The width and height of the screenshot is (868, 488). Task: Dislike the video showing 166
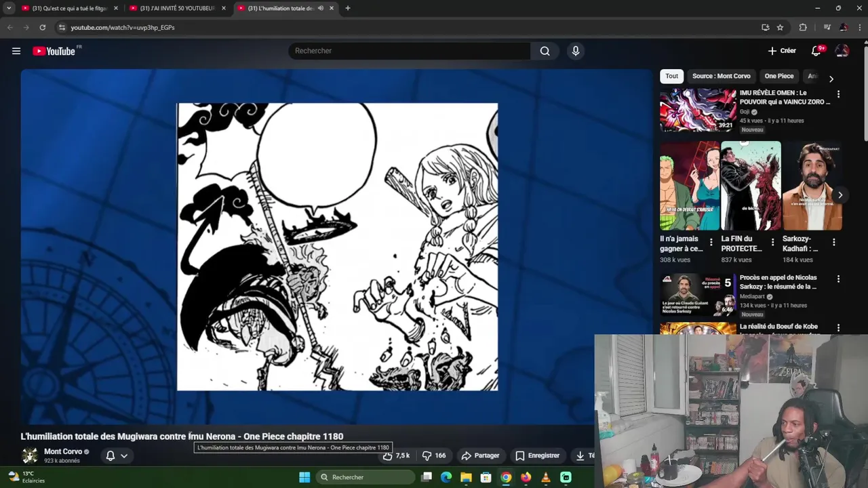point(434,455)
